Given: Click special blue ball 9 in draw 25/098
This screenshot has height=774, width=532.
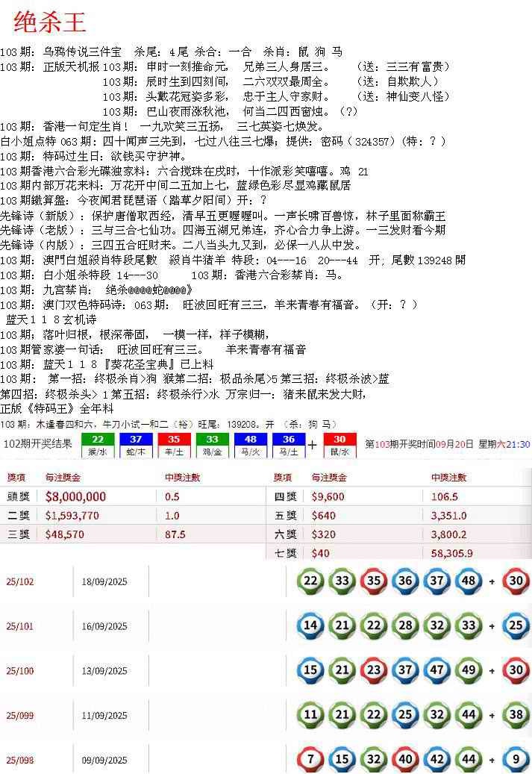Looking at the screenshot, I should click(516, 759).
